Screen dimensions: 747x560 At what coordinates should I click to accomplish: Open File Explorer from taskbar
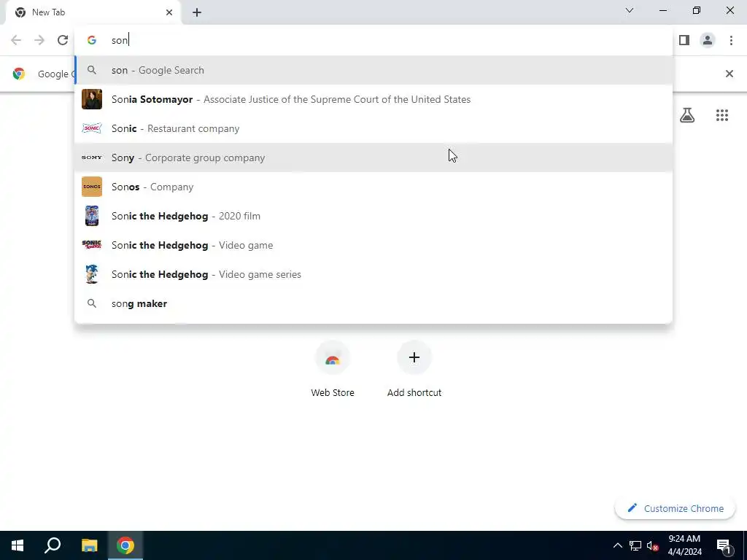(x=89, y=545)
